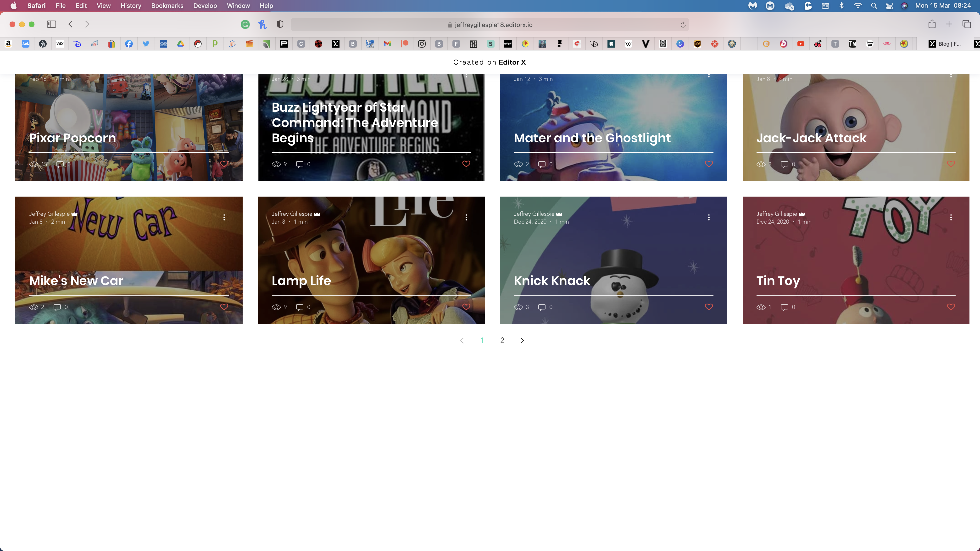Viewport: 980px width, 551px height.
Task: Expand three-dot menu on Tin Toy post
Action: [951, 217]
